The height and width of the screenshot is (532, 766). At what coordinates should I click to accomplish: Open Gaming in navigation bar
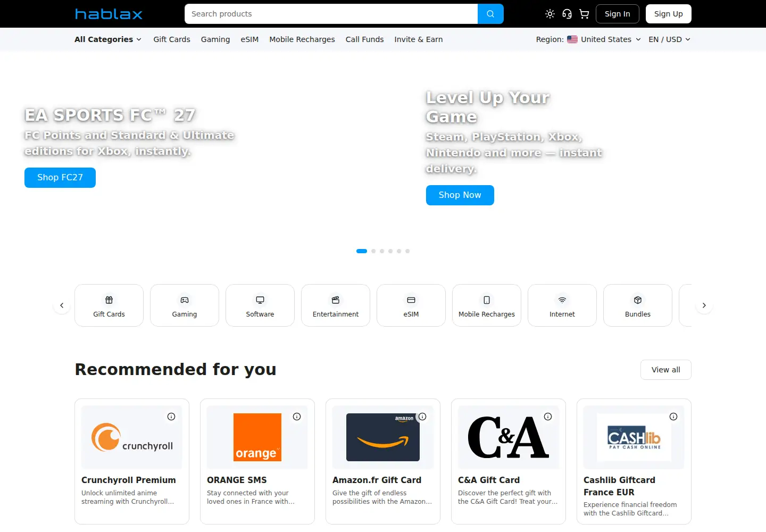pos(215,39)
